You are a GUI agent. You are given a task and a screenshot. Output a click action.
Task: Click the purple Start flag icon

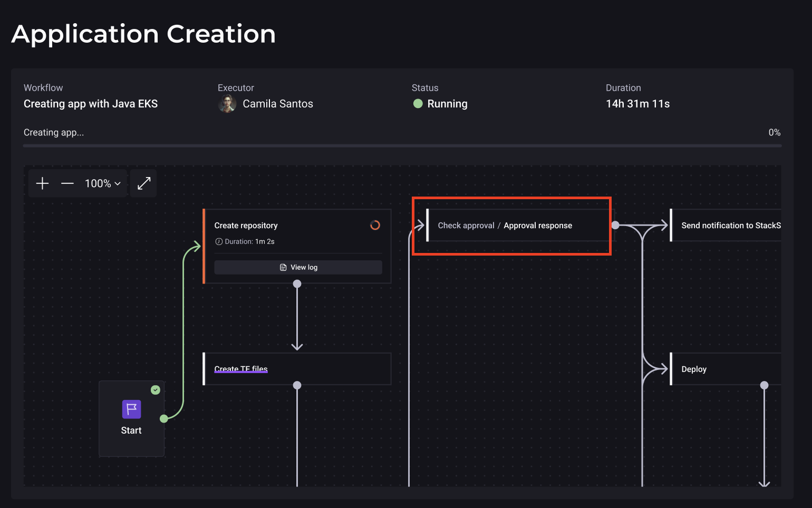click(131, 409)
